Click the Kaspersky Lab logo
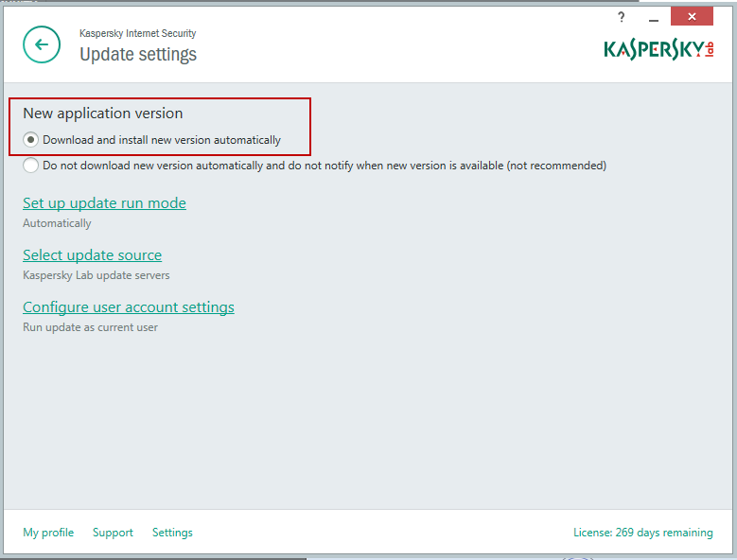Image resolution: width=737 pixels, height=560 pixels. tap(658, 49)
